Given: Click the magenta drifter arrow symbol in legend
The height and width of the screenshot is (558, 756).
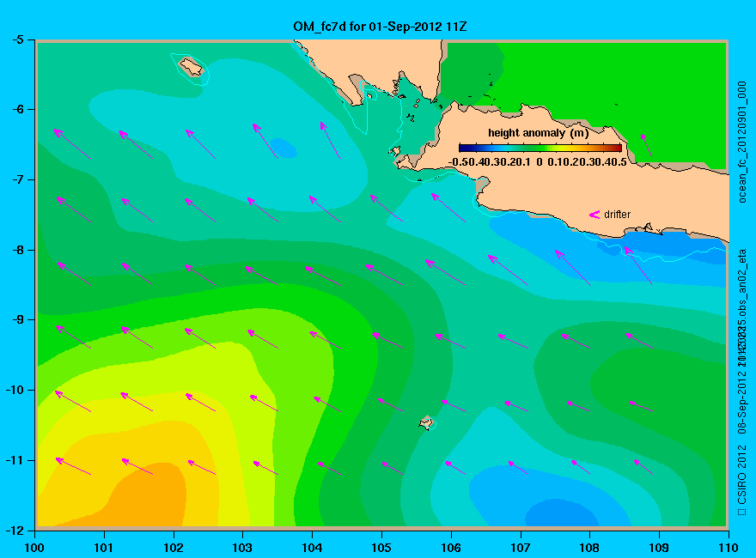Looking at the screenshot, I should click(594, 215).
